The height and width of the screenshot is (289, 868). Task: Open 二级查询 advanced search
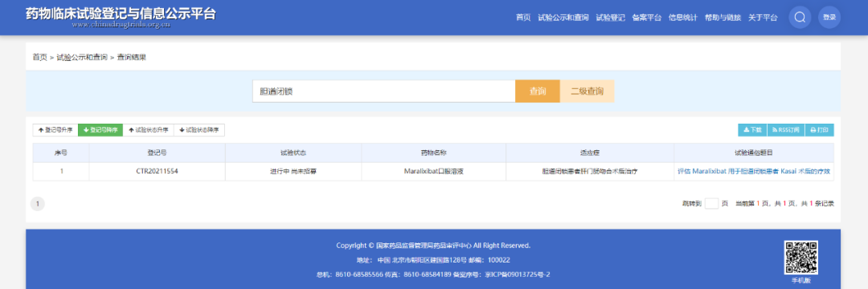point(588,92)
